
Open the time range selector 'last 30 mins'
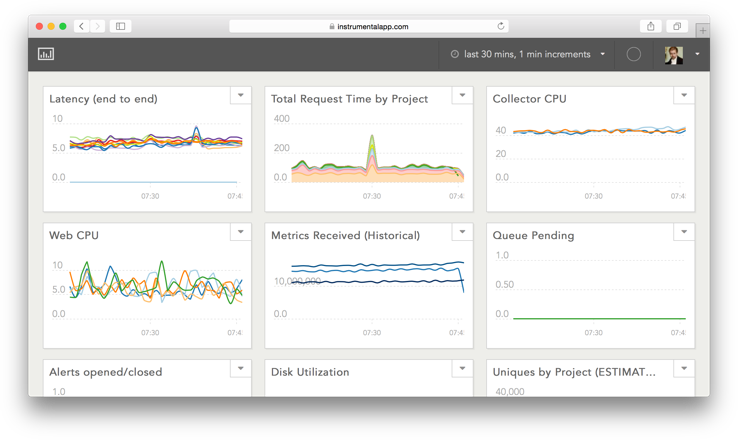coord(527,54)
